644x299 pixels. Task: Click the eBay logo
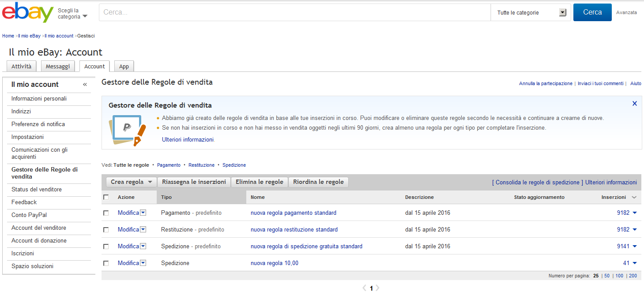click(28, 12)
